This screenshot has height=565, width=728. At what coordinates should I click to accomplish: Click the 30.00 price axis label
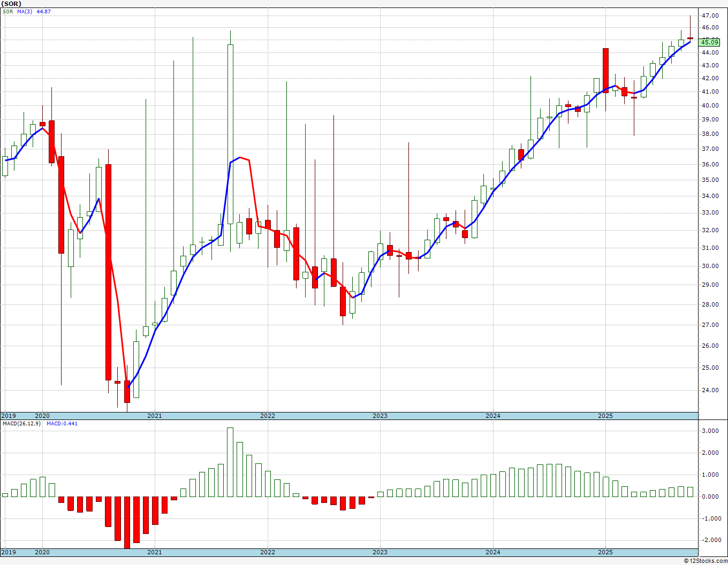710,266
